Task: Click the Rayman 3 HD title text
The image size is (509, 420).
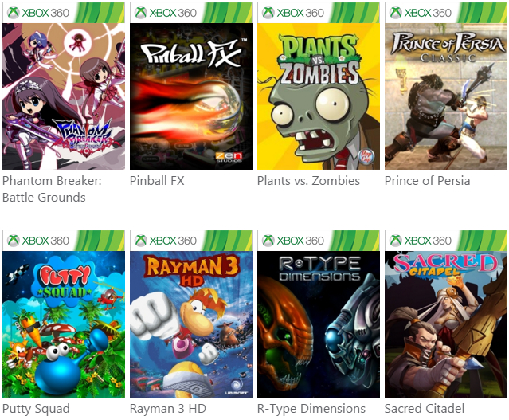Action: click(168, 409)
